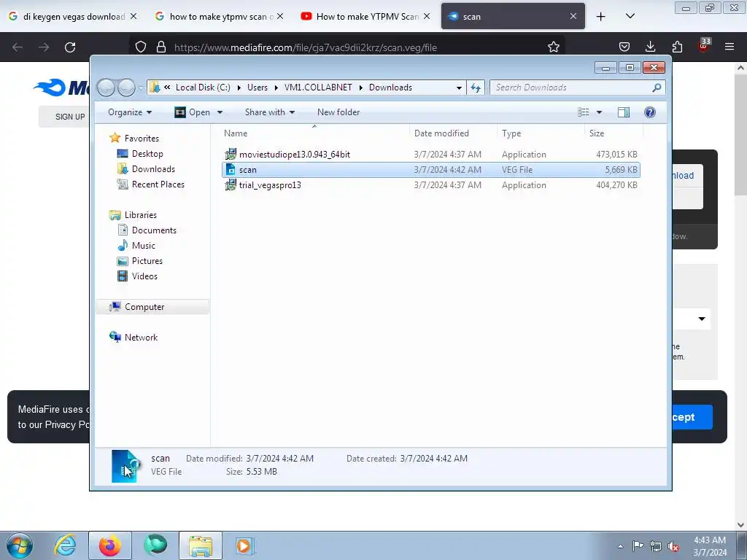Open Share with dropdown
The image size is (747, 560).
[x=270, y=112]
